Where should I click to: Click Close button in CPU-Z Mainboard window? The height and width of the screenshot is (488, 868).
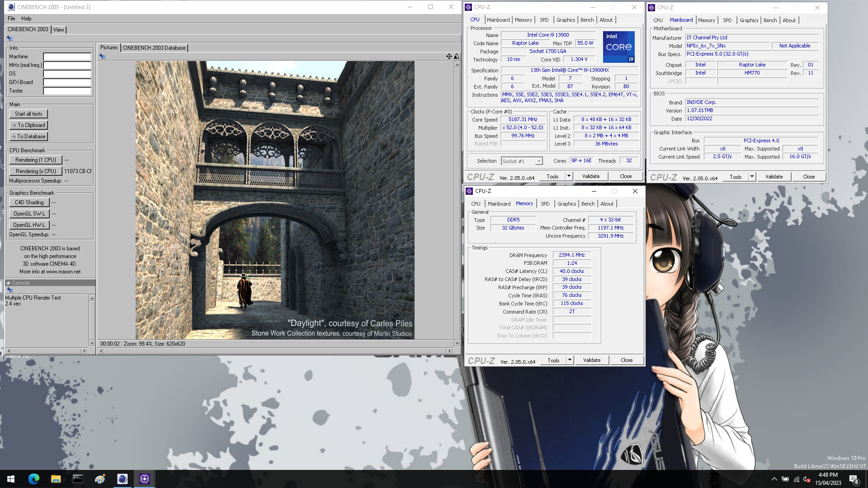[x=809, y=177]
